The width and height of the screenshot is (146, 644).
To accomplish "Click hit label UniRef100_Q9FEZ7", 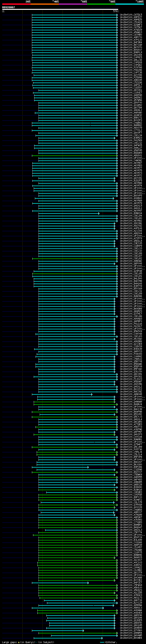I will click(x=131, y=17).
